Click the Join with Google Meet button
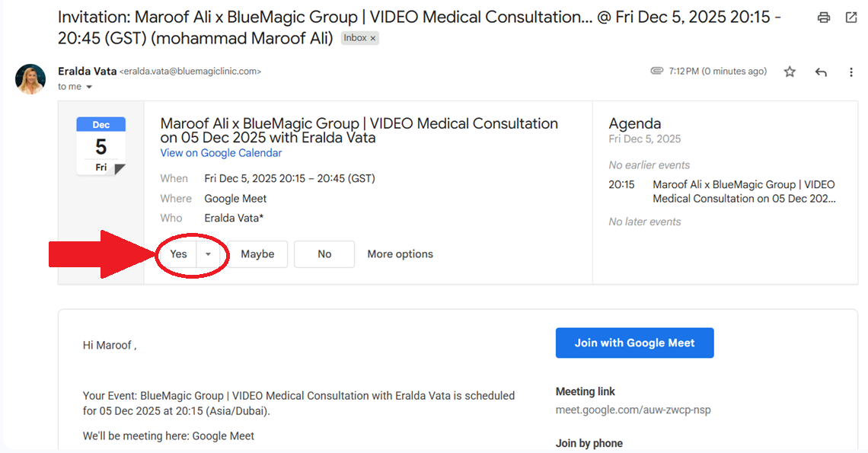This screenshot has height=453, width=868. (634, 343)
